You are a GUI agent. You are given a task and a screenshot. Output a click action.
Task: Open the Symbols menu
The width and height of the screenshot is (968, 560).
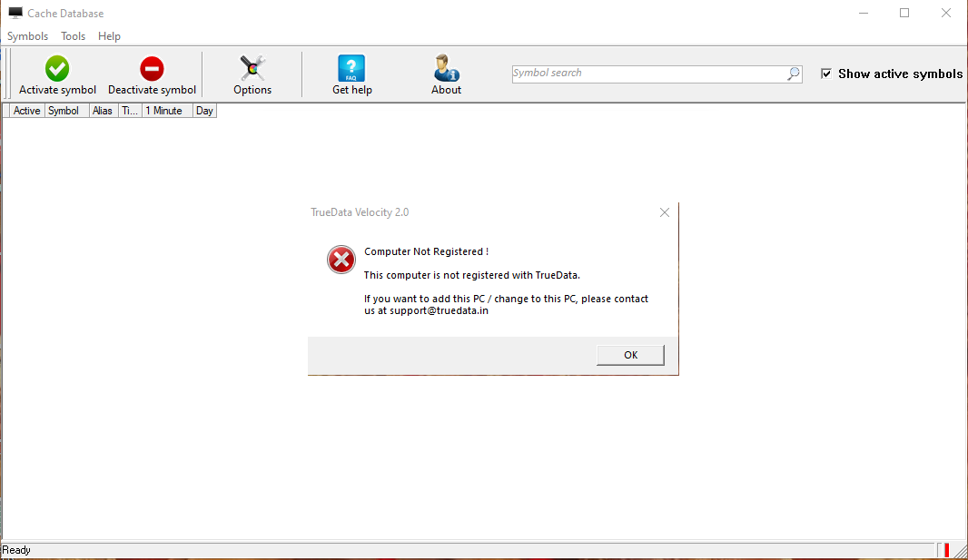pos(28,35)
